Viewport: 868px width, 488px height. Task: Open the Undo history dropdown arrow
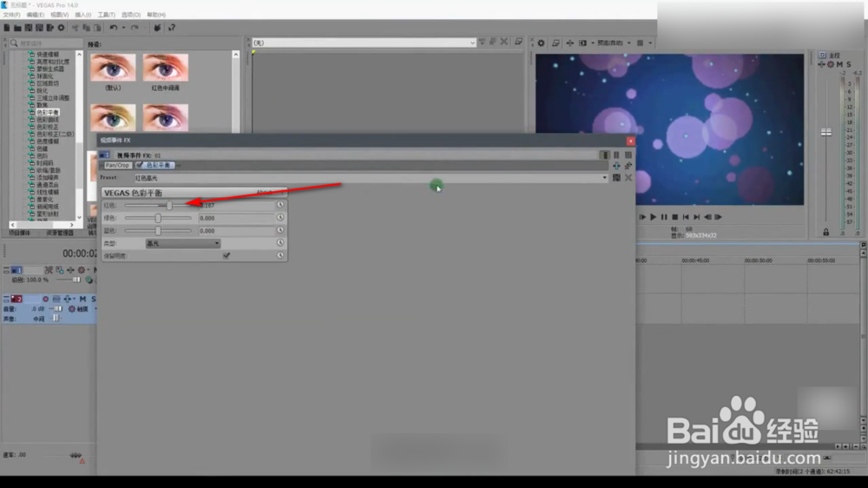click(x=123, y=28)
